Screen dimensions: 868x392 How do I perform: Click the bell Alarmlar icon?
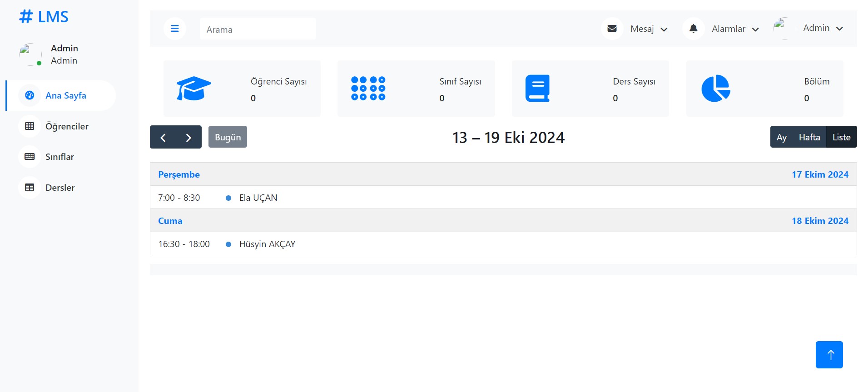(693, 29)
